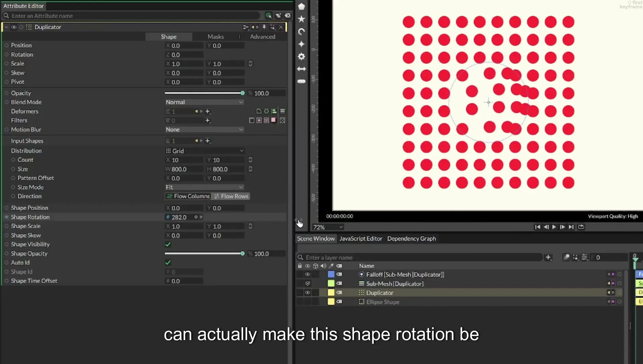Viewport: 643px width, 364px height.
Task: Click the Opacity slider handle
Action: [x=242, y=93]
